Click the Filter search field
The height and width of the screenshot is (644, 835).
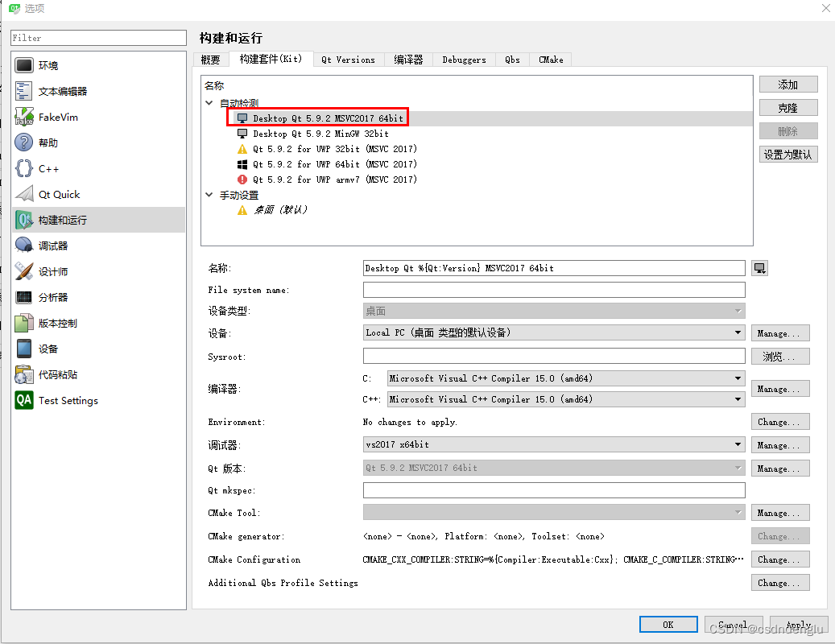(98, 38)
